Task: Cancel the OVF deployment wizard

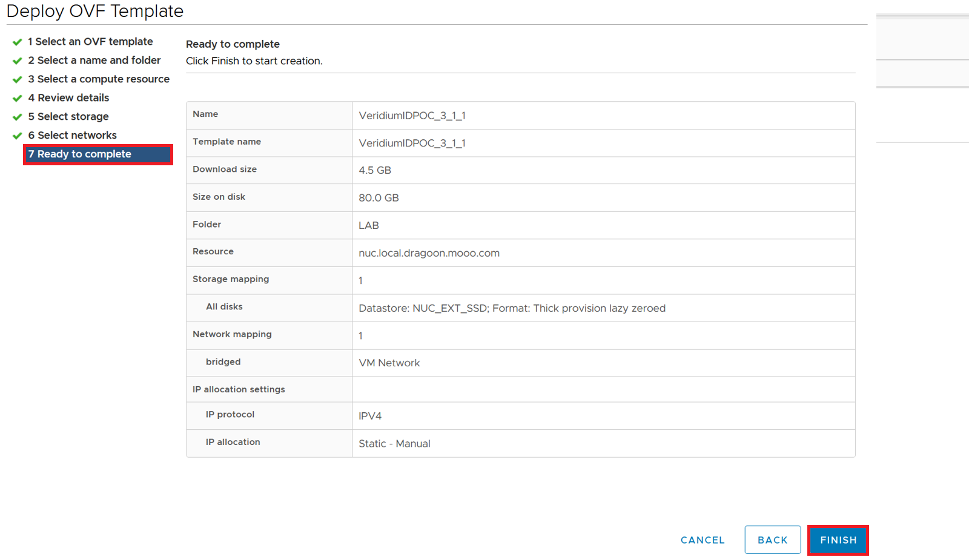Action: click(x=703, y=540)
